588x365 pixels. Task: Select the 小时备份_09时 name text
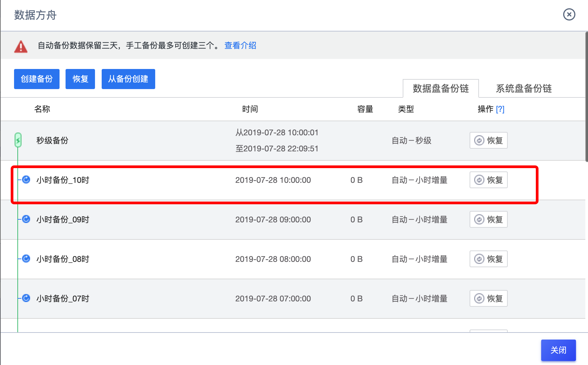click(x=63, y=220)
